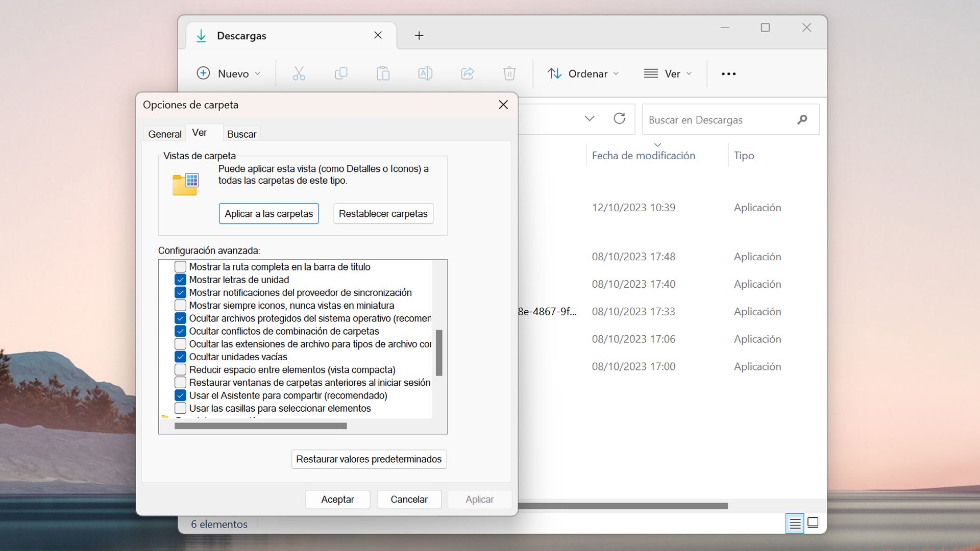Click the Paste icon in the toolbar

click(x=383, y=73)
